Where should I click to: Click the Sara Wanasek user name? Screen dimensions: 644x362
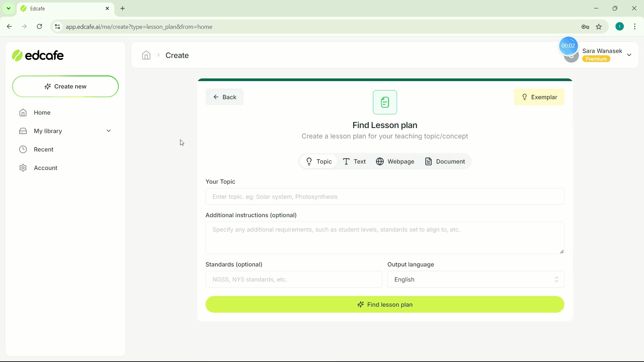click(602, 51)
